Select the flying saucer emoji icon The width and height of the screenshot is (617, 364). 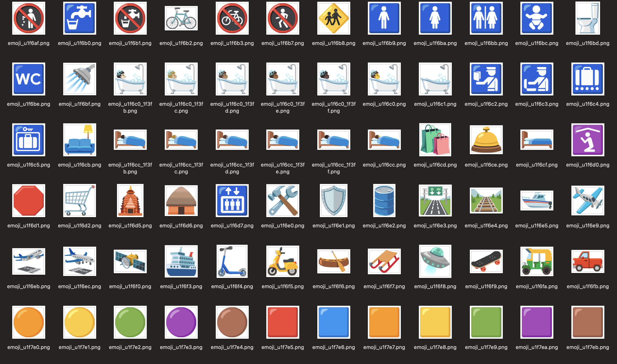[435, 261]
